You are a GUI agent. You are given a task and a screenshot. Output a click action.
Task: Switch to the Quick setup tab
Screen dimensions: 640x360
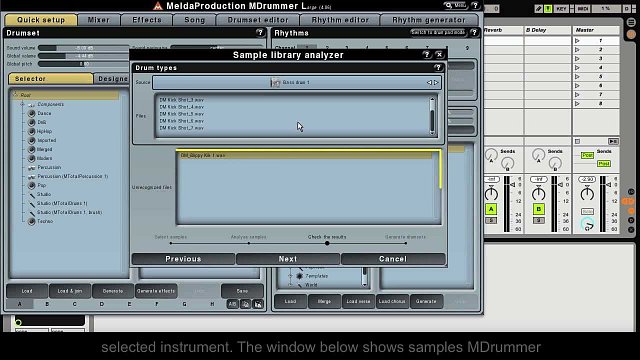41,20
